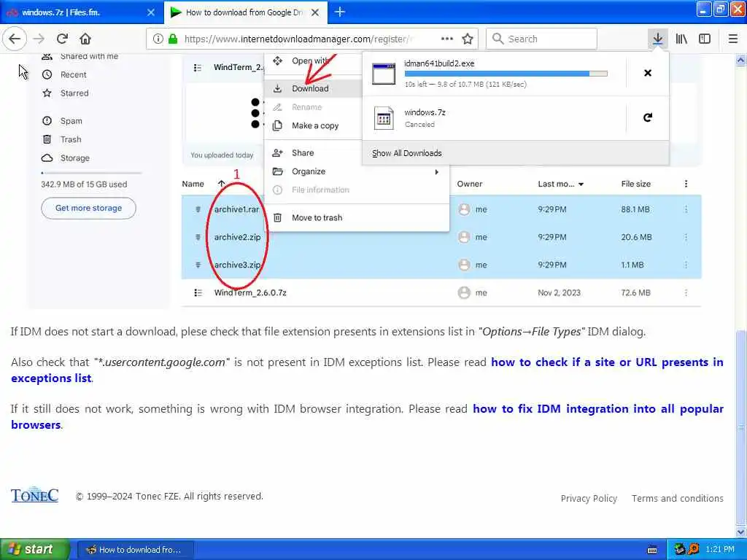
Task: Open the Library bookshelf icon
Action: 681,39
